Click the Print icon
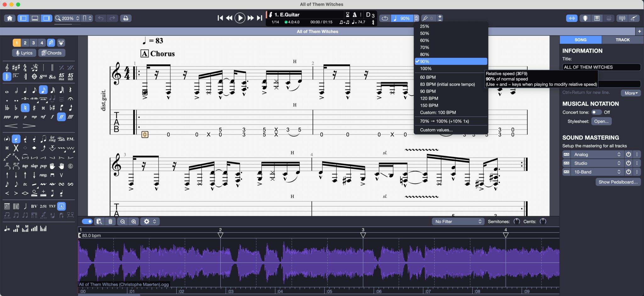The image size is (644, 296). tap(125, 18)
